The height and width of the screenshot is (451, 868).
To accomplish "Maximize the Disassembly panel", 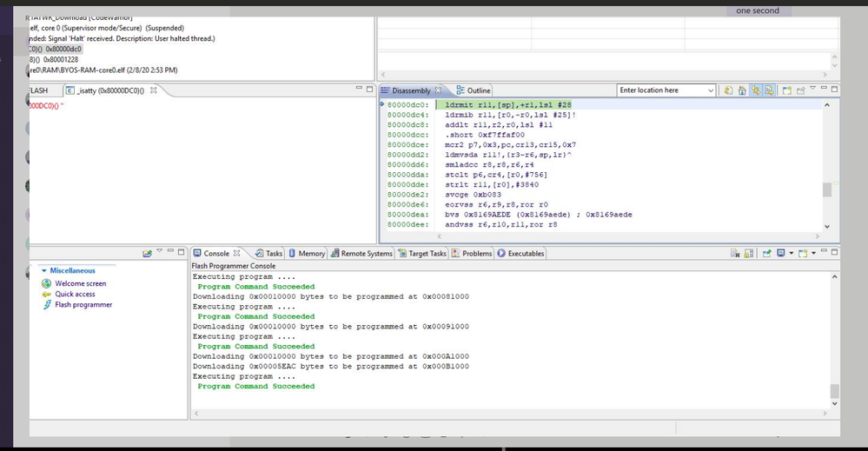I will click(834, 89).
